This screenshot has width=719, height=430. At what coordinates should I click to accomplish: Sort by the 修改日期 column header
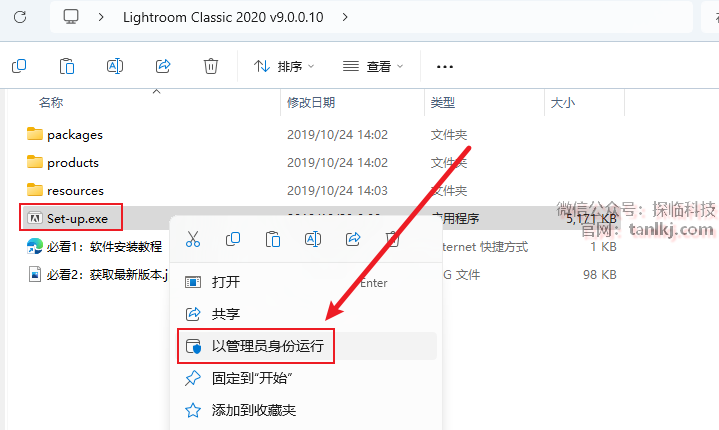[x=311, y=102]
